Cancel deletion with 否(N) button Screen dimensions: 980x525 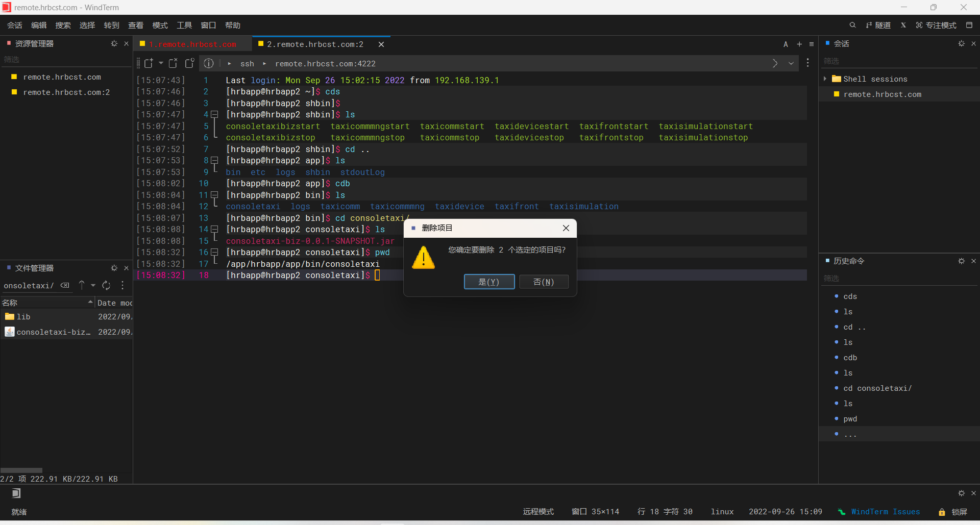544,282
